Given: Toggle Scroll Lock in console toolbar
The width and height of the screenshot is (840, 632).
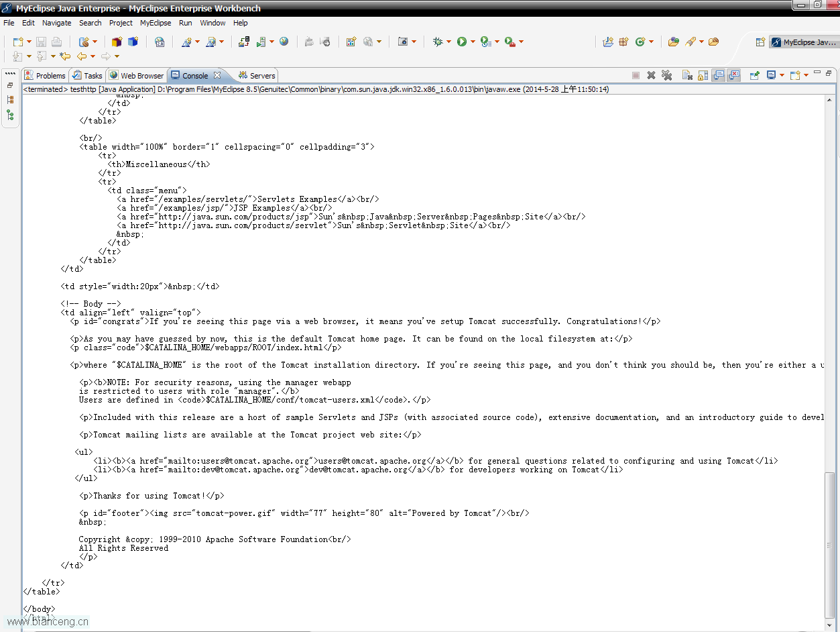Looking at the screenshot, I should [x=703, y=75].
